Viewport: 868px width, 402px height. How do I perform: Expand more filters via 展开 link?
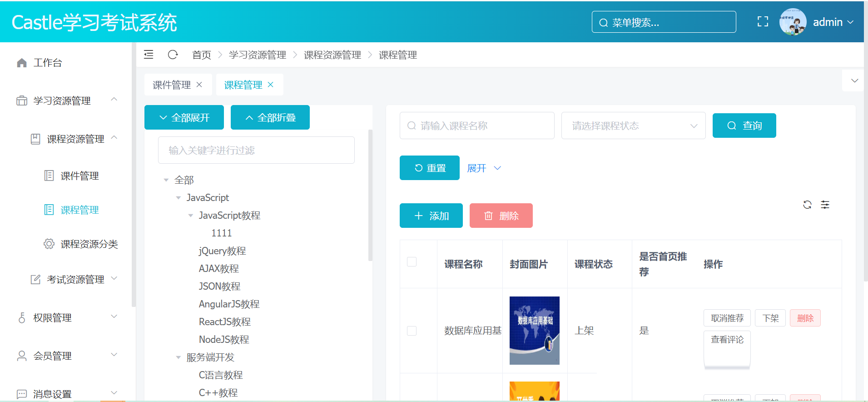(x=483, y=168)
